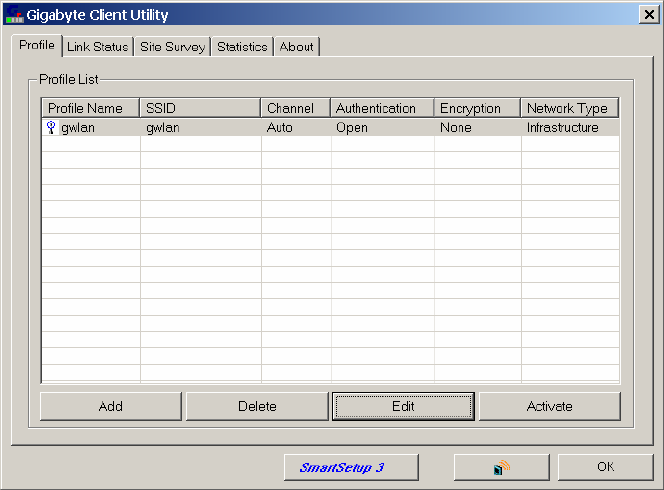Sort by Encryption column header
The height and width of the screenshot is (490, 664).
click(x=477, y=108)
